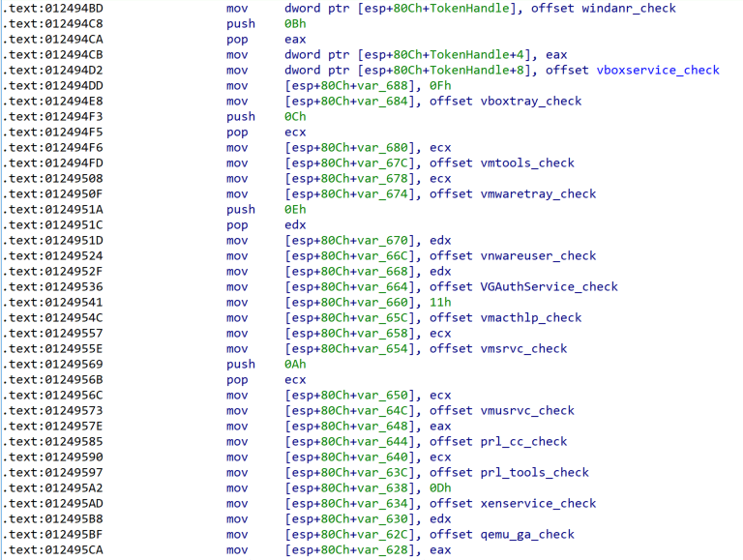Select the [esp+80Ch+var_638] operand
743x560 pixels.
coord(349,488)
